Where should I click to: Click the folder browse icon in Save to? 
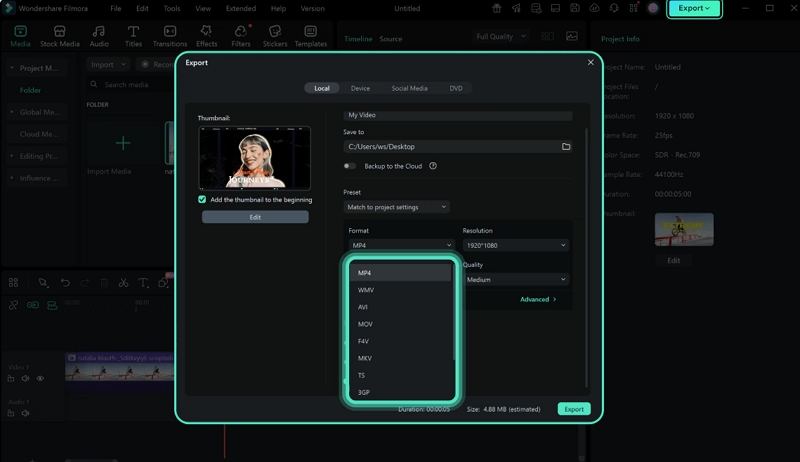pyautogui.click(x=566, y=147)
